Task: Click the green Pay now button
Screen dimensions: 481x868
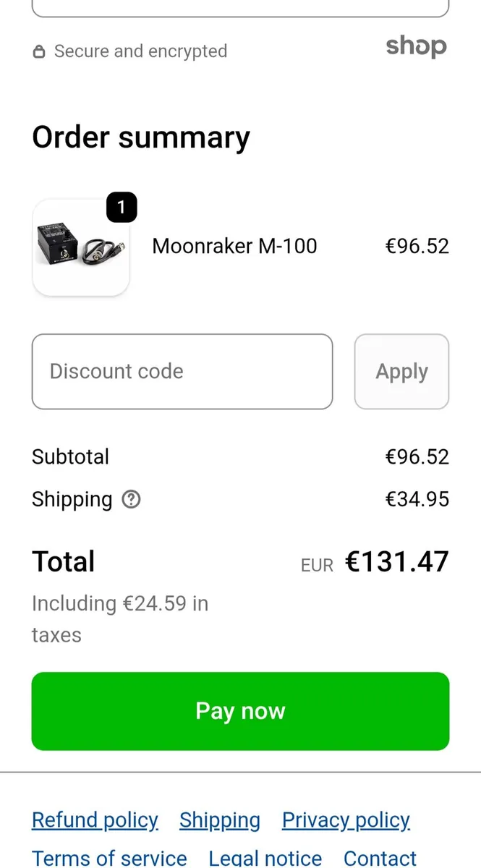Action: pyautogui.click(x=240, y=711)
